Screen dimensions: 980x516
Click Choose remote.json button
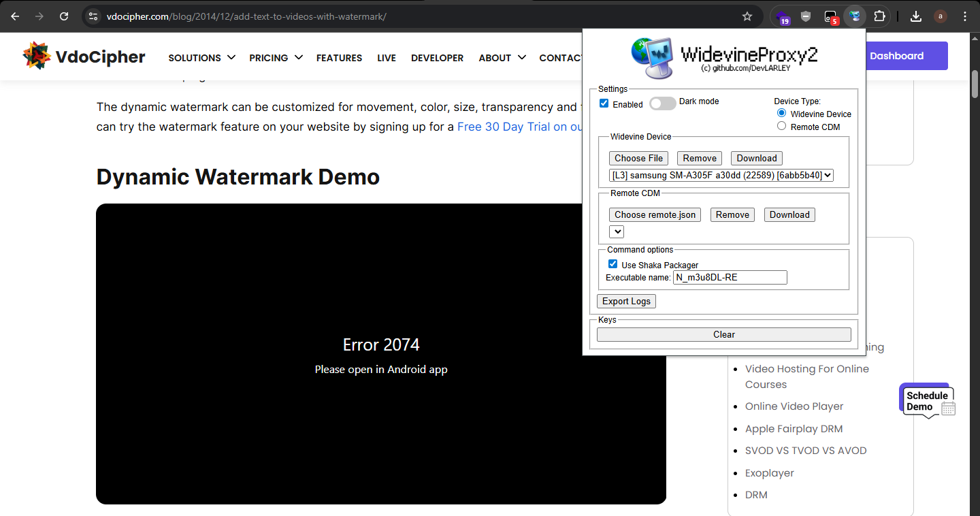(x=655, y=214)
